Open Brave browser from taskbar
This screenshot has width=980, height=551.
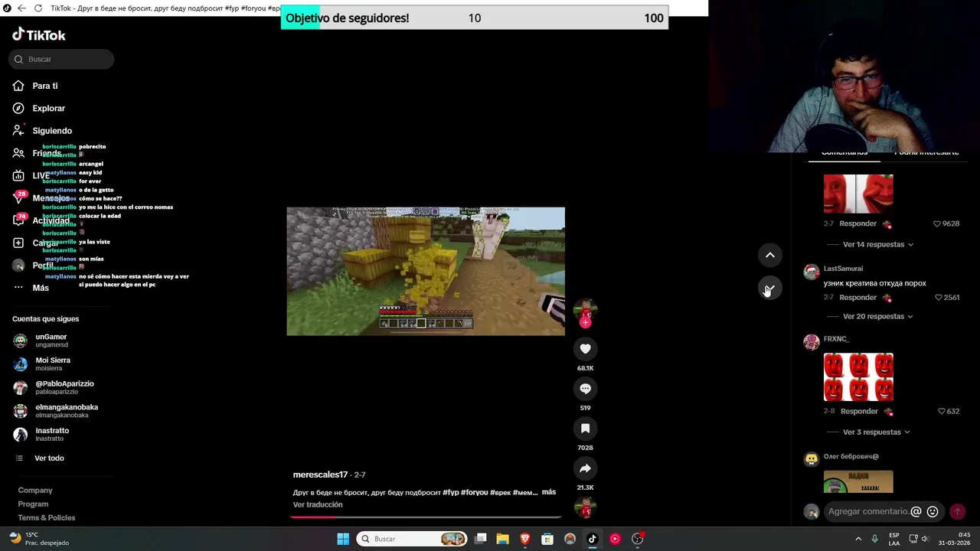click(x=525, y=539)
